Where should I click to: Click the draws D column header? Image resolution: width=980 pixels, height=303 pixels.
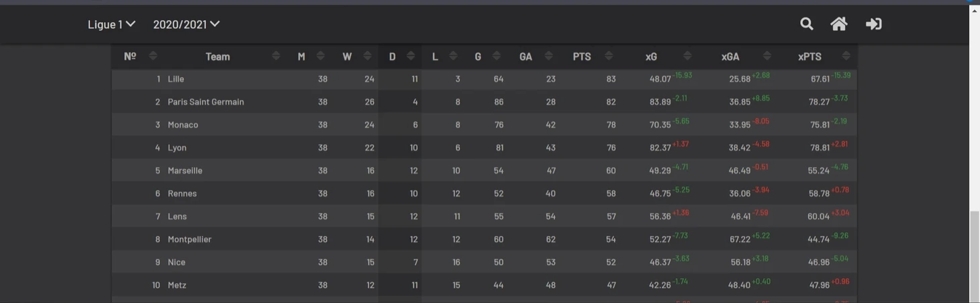pos(393,57)
